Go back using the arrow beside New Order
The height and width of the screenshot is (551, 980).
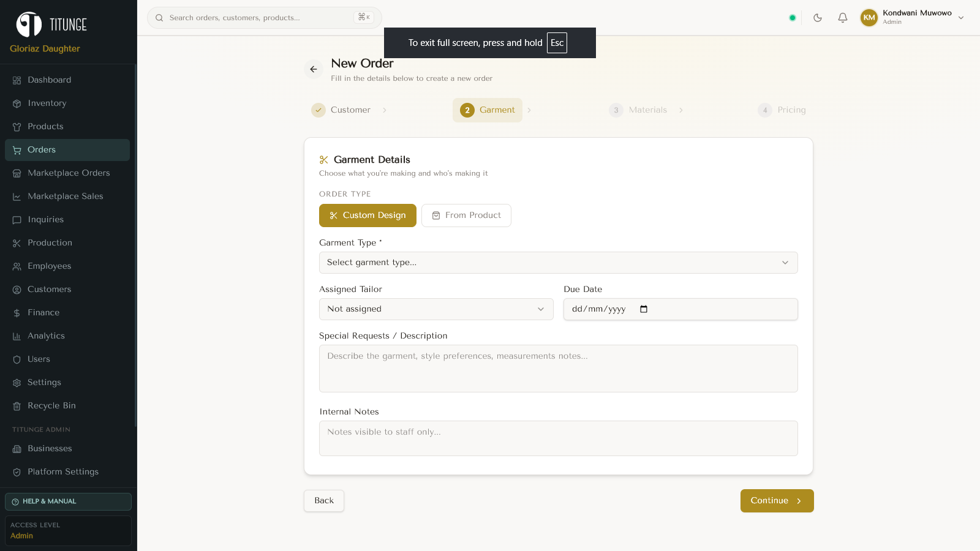click(314, 69)
